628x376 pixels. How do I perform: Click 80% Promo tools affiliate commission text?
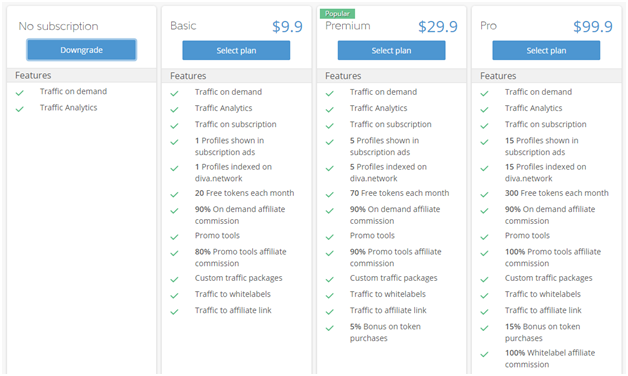coord(241,257)
